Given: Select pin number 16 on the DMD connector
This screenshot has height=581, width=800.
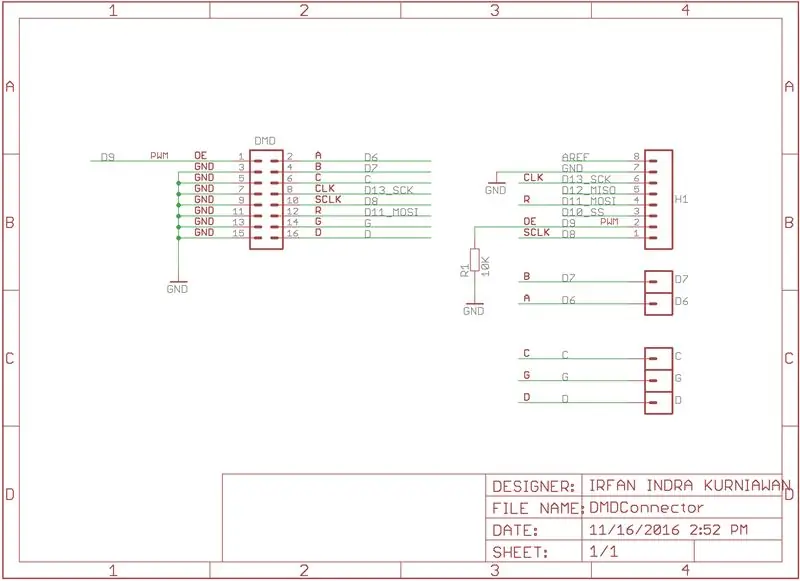Looking at the screenshot, I should [292, 234].
